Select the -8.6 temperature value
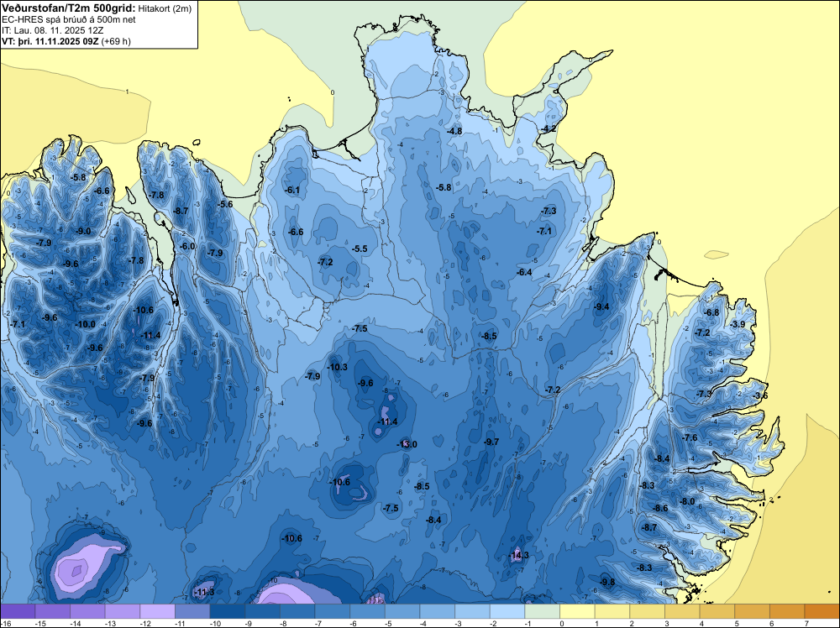Viewport: 840px width, 628px height. click(660, 508)
